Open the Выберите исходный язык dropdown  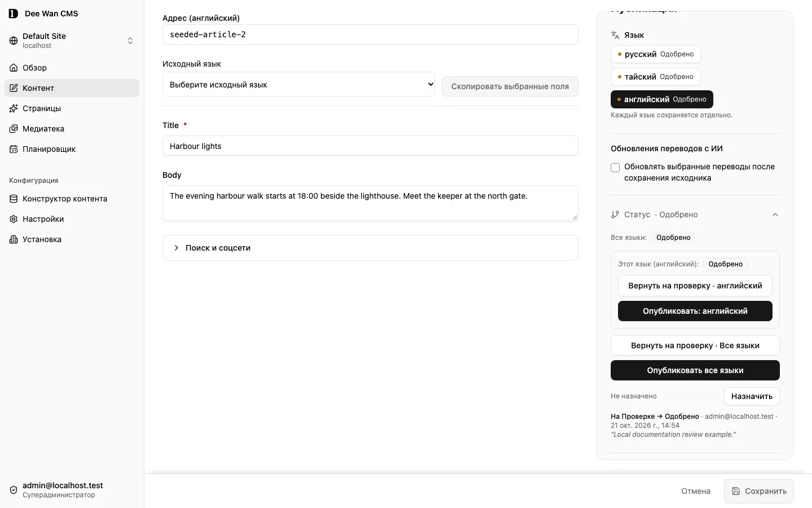tap(298, 84)
